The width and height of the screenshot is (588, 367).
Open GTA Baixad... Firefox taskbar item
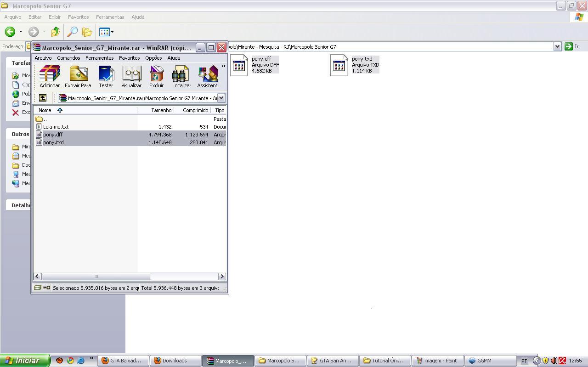click(x=123, y=361)
